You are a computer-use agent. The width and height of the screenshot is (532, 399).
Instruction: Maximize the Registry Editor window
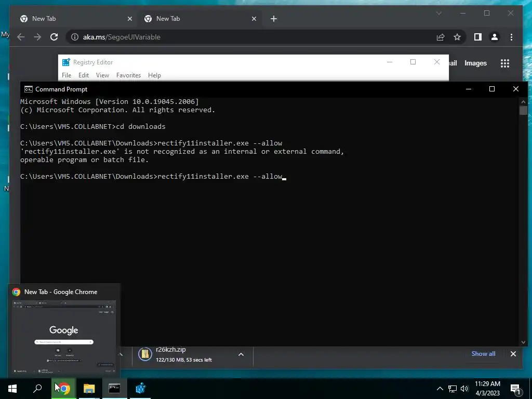click(413, 62)
